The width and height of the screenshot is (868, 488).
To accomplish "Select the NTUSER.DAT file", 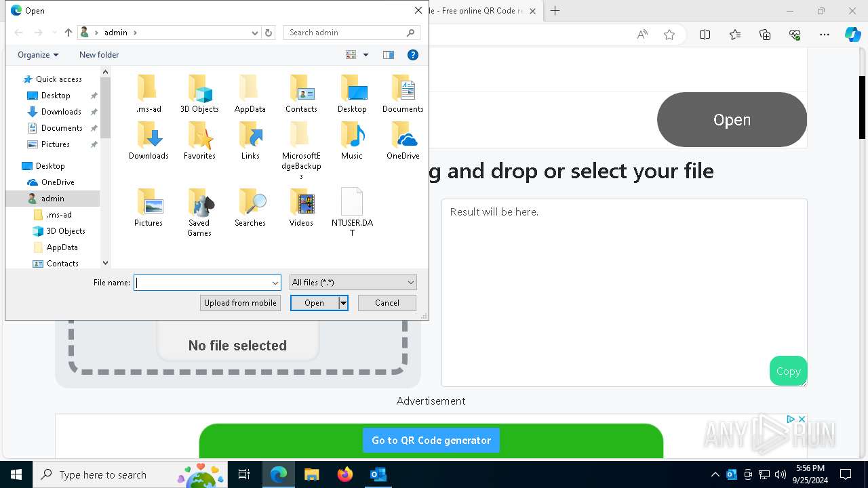I will click(x=352, y=212).
